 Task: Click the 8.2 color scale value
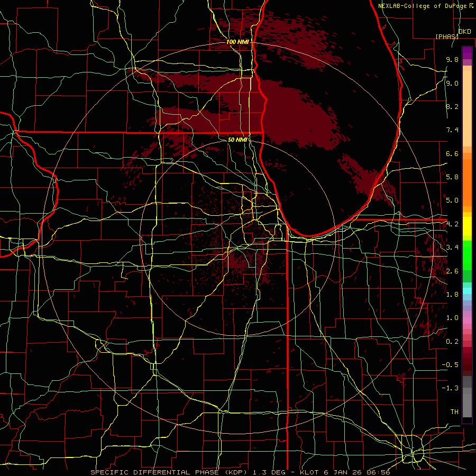(452, 107)
